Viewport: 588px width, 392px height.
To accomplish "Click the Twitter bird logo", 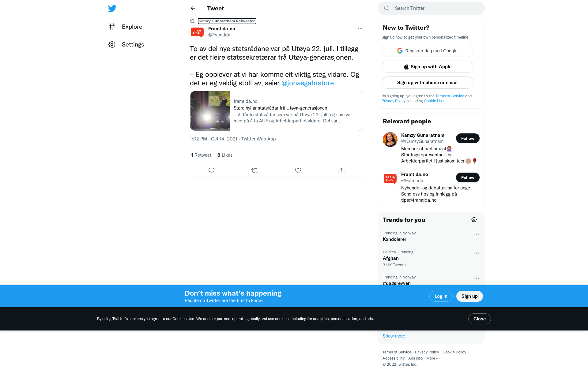I will point(112,8).
